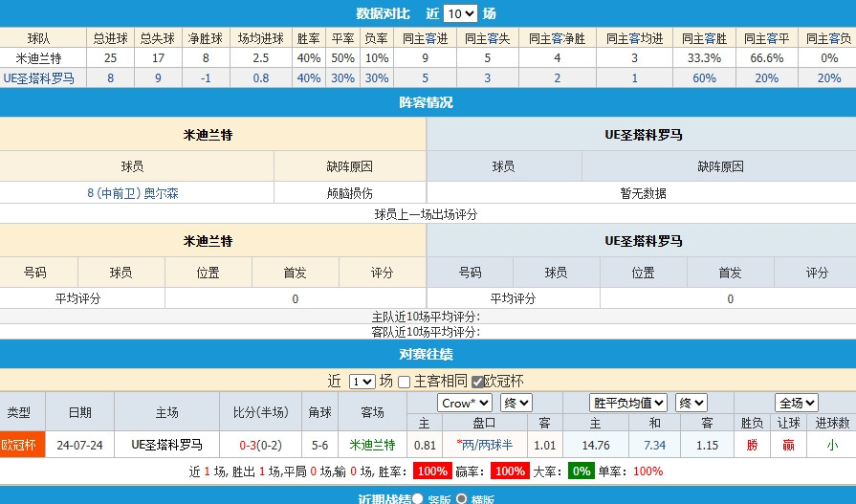This screenshot has width=856, height=504.
Task: Uncheck the 欧冠杯 filter checkbox
Action: pyautogui.click(x=477, y=382)
